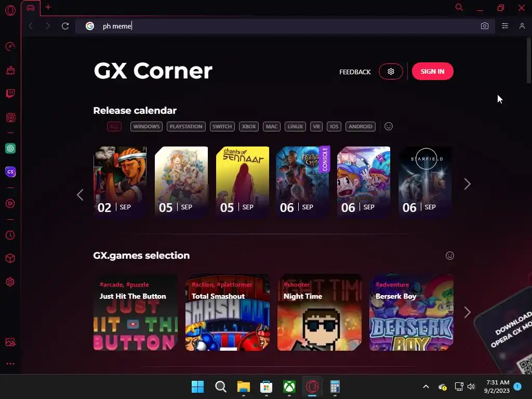The image size is (532, 399).
Task: Select the GX Corner gamepad tab
Action: click(x=31, y=8)
